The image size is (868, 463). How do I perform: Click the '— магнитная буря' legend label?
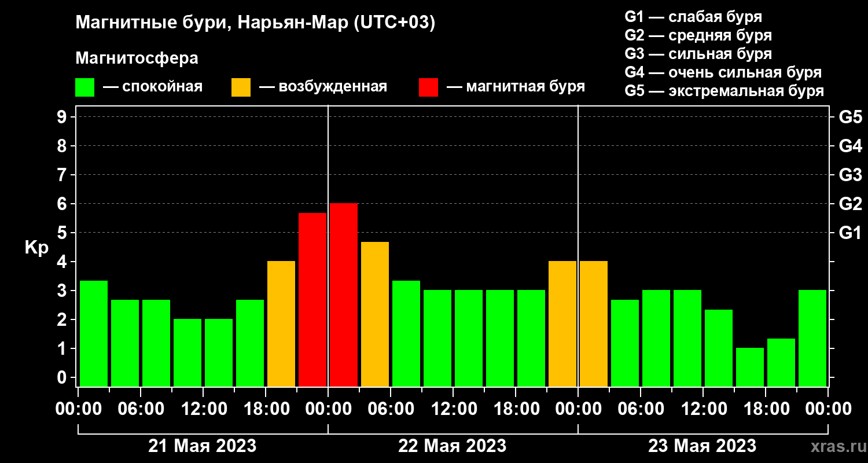[516, 87]
